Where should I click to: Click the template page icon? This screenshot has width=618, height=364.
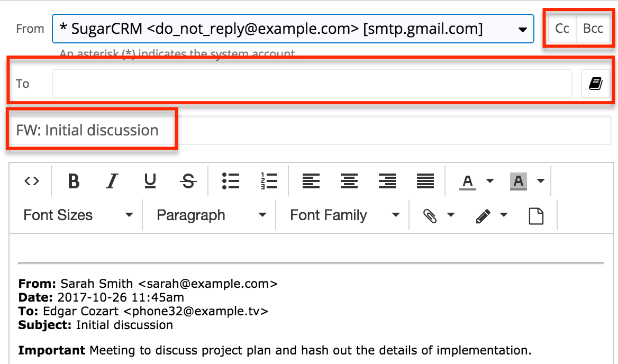[536, 215]
